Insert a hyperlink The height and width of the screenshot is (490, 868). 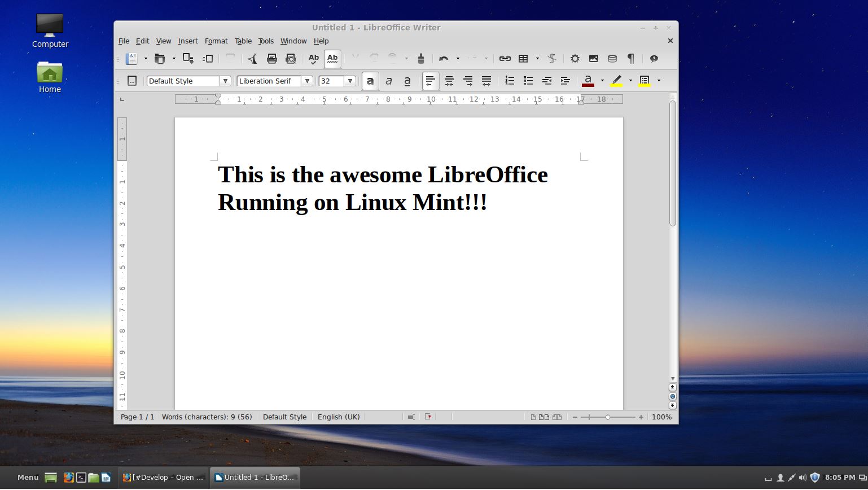(x=504, y=58)
